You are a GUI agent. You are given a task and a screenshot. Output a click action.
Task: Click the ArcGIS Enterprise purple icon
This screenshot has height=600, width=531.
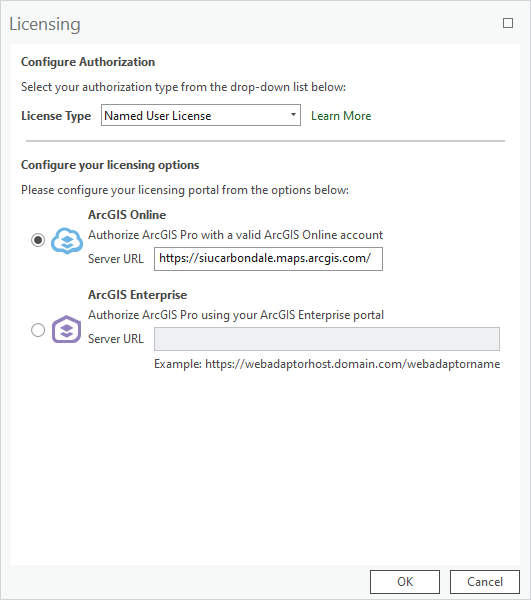(x=67, y=329)
